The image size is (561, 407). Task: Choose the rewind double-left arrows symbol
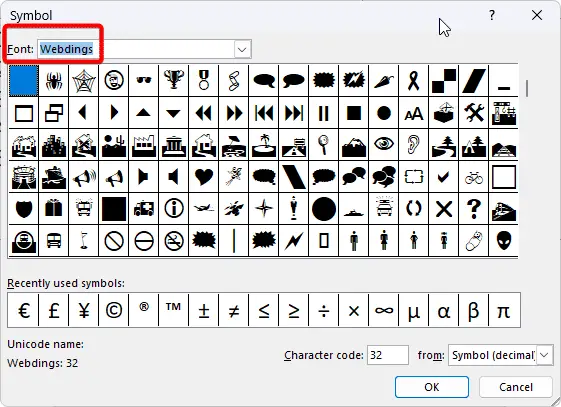click(204, 113)
